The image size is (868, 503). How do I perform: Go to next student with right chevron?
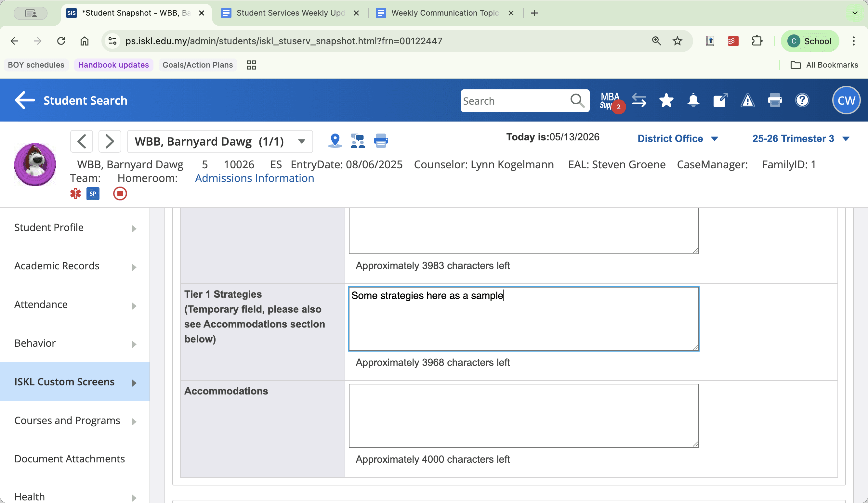(x=110, y=141)
